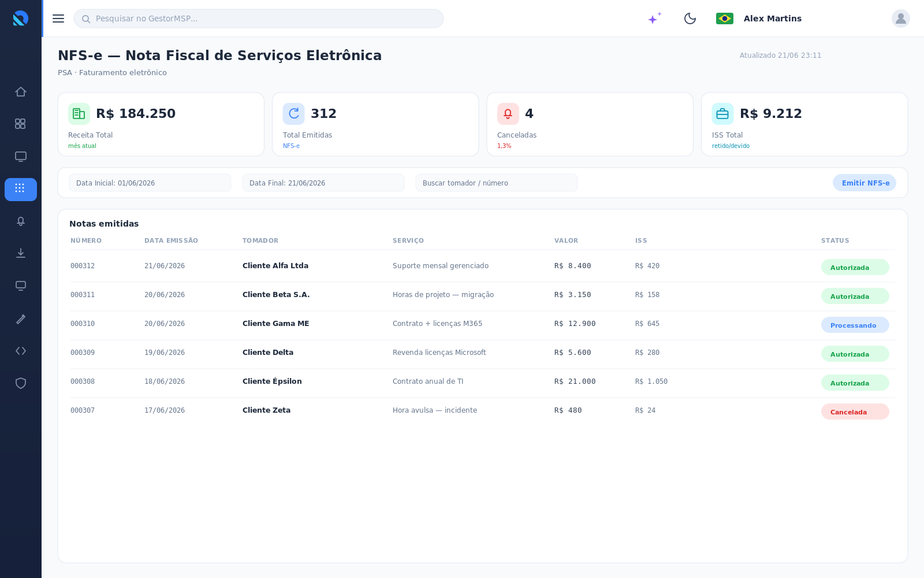The height and width of the screenshot is (578, 924).
Task: Toggle dark mode moon icon
Action: point(690,18)
